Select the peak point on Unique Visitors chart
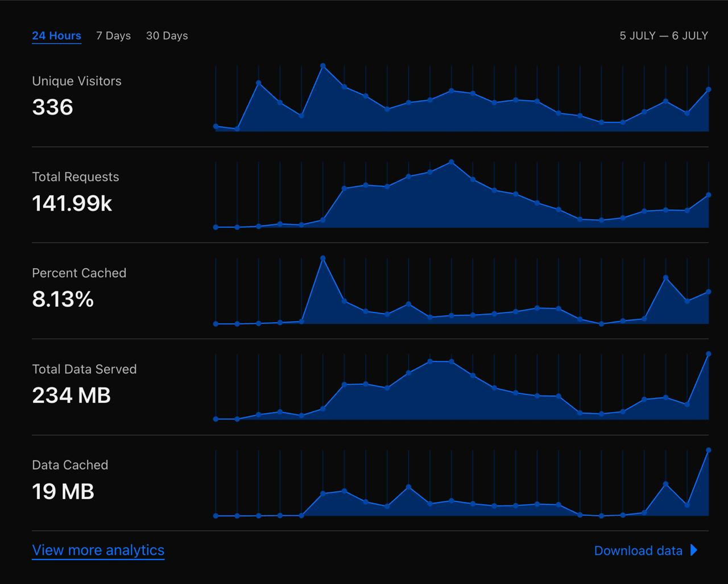This screenshot has height=584, width=728. [323, 66]
